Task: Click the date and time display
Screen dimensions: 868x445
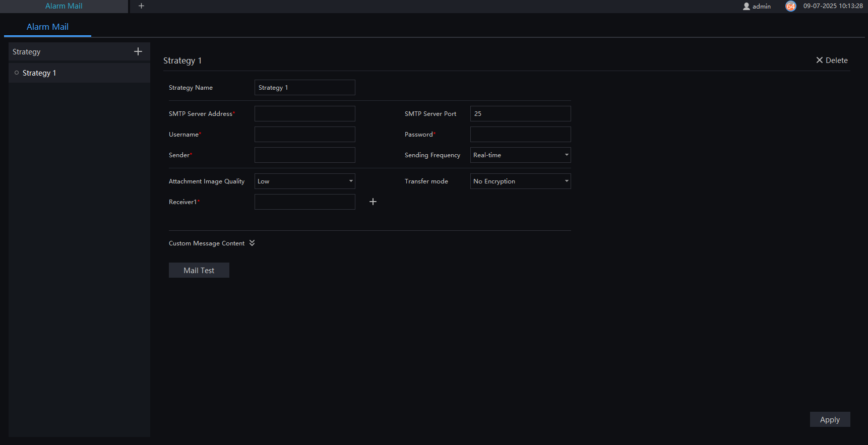Action: [833, 6]
